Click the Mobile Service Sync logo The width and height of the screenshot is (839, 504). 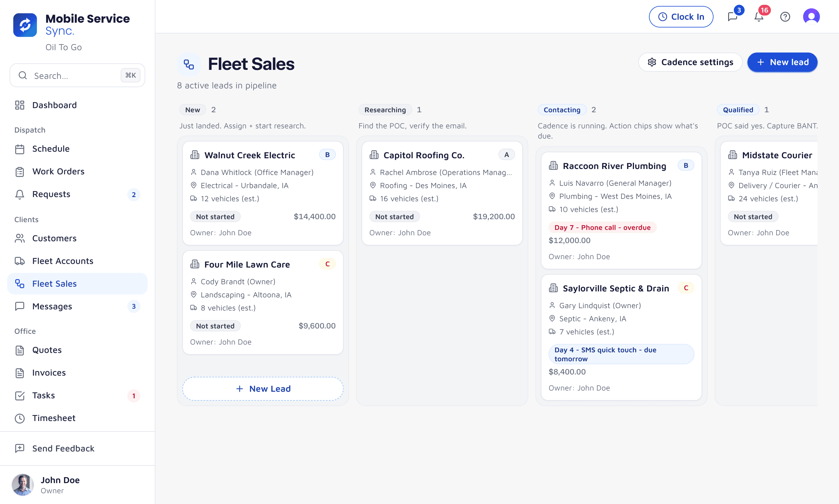click(x=25, y=25)
